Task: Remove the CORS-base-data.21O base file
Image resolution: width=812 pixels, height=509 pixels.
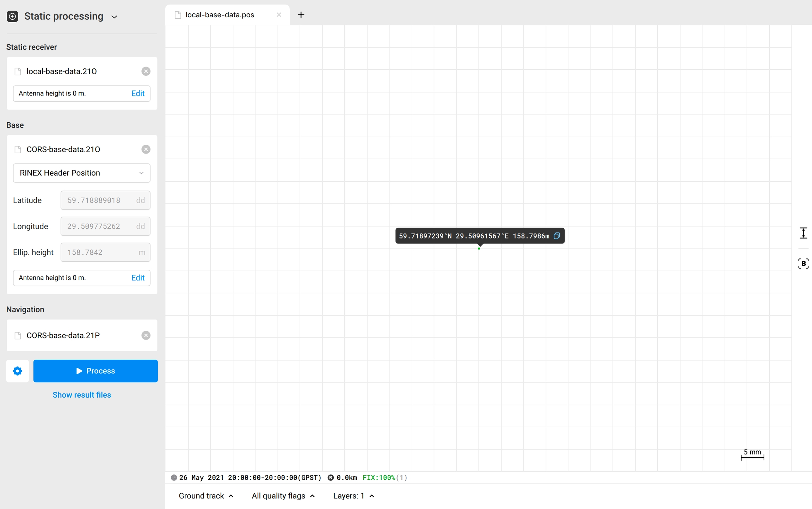Action: click(146, 149)
